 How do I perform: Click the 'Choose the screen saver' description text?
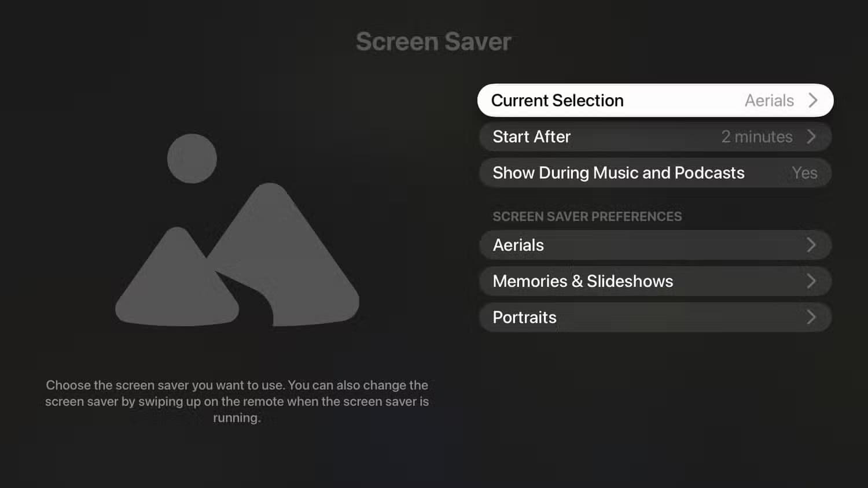tap(237, 401)
